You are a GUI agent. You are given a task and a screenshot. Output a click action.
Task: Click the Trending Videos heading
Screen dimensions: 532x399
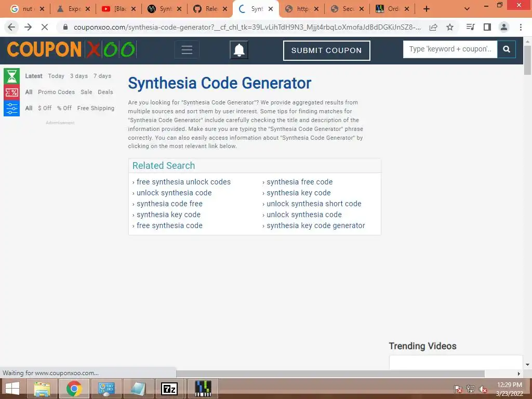(x=422, y=346)
